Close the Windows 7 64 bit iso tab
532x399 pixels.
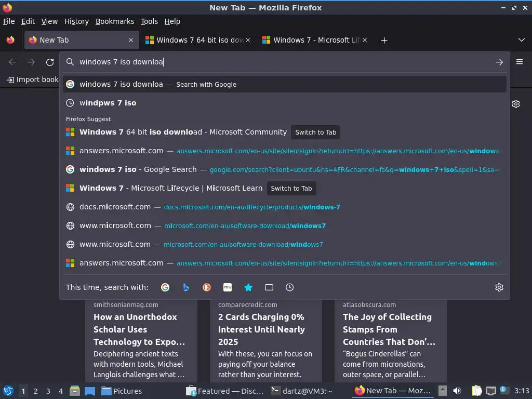pos(248,40)
